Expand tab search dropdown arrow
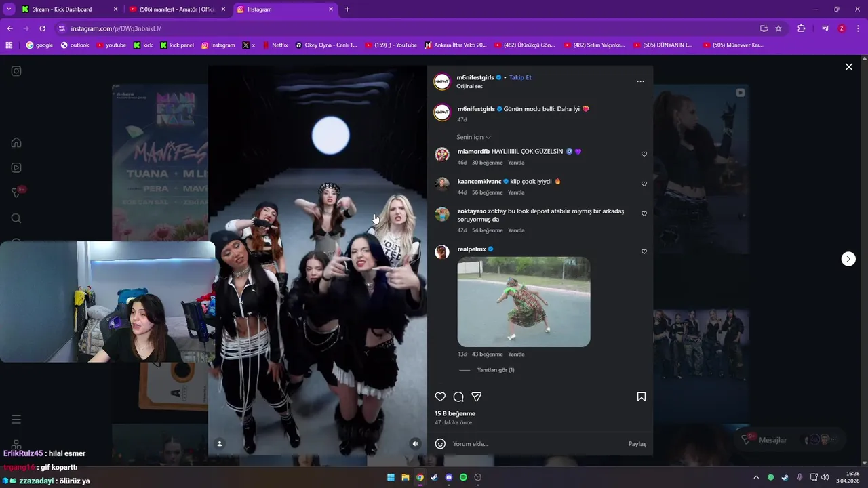The image size is (868, 488). 9,9
